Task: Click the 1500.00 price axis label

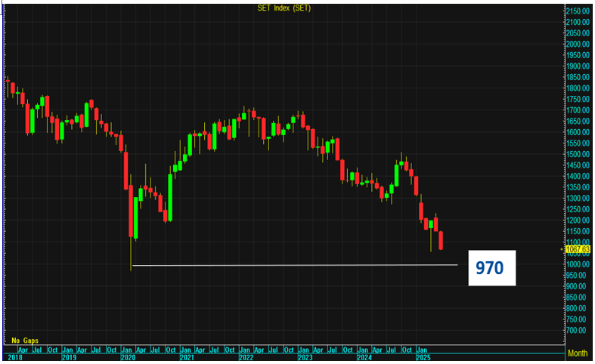Action: [x=578, y=154]
